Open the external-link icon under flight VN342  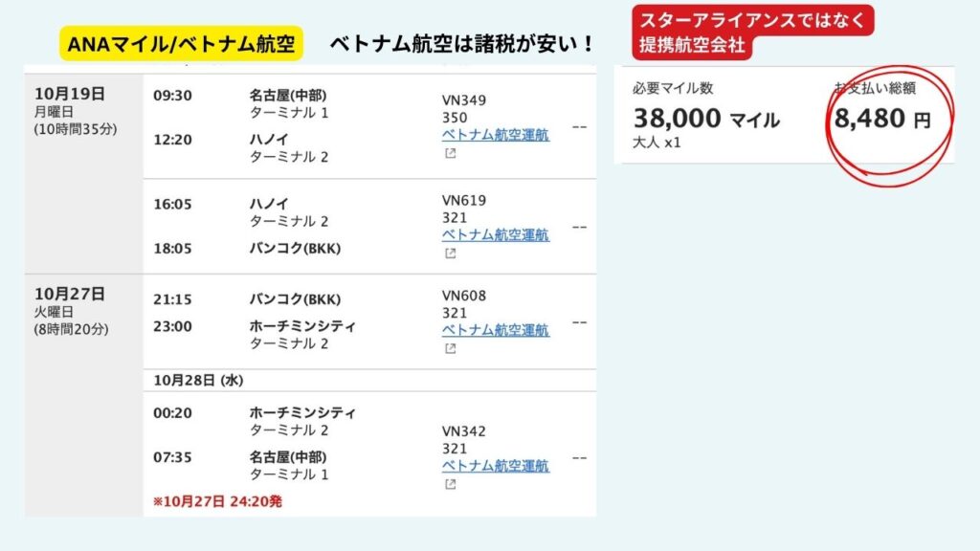451,485
